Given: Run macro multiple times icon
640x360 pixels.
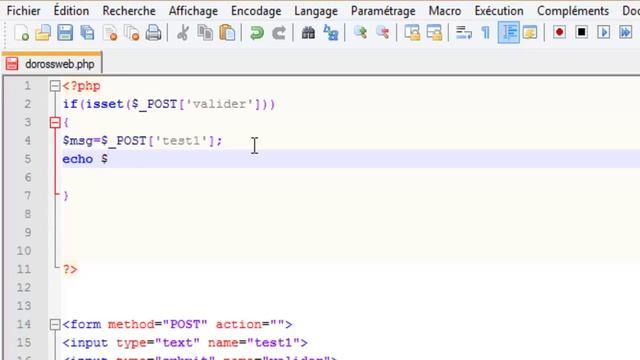Looking at the screenshot, I should 626,32.
